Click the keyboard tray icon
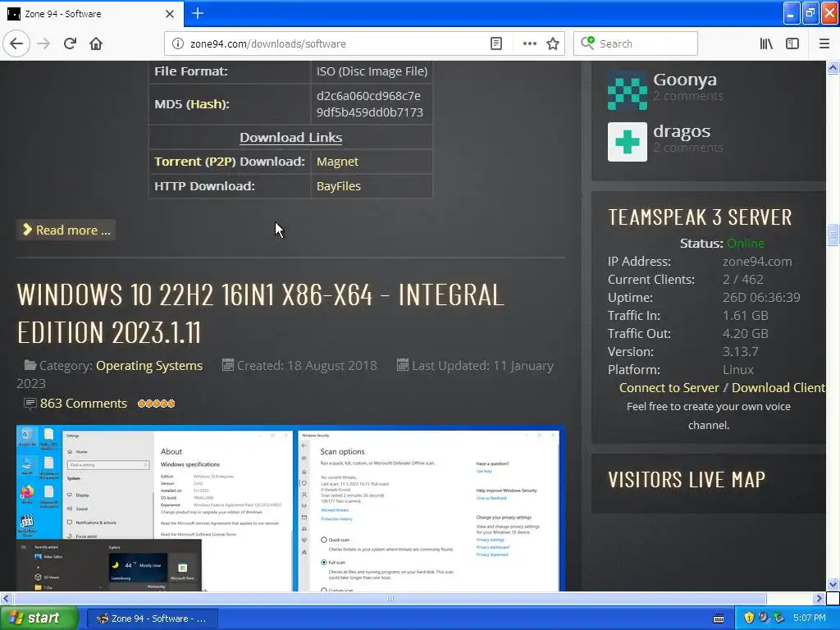This screenshot has width=840, height=630. (719, 619)
